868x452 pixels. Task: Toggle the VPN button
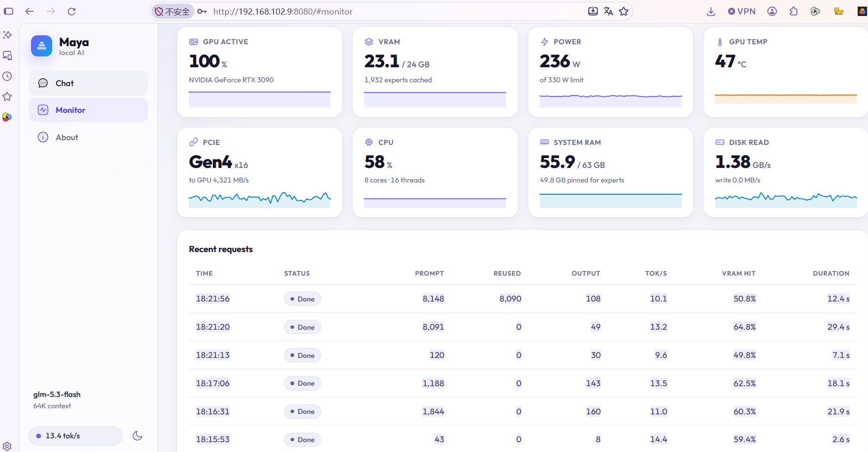[x=742, y=11]
